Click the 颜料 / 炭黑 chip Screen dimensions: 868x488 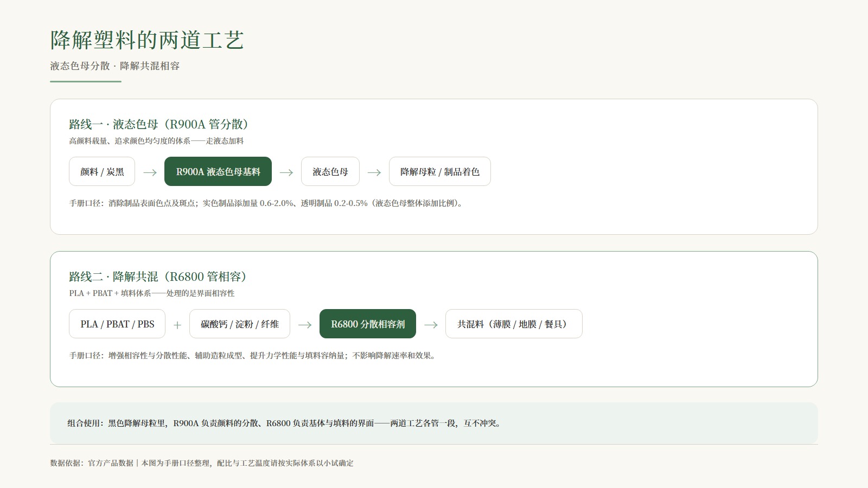click(102, 171)
